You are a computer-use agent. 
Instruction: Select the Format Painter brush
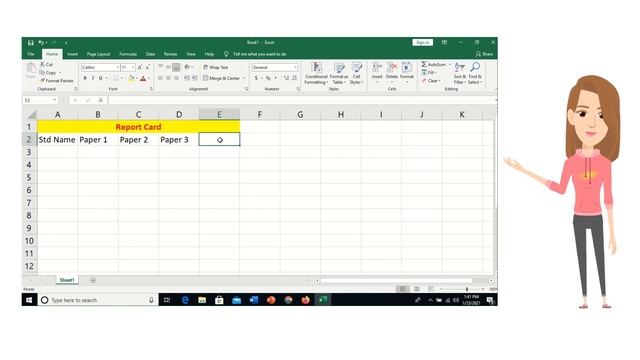click(57, 81)
